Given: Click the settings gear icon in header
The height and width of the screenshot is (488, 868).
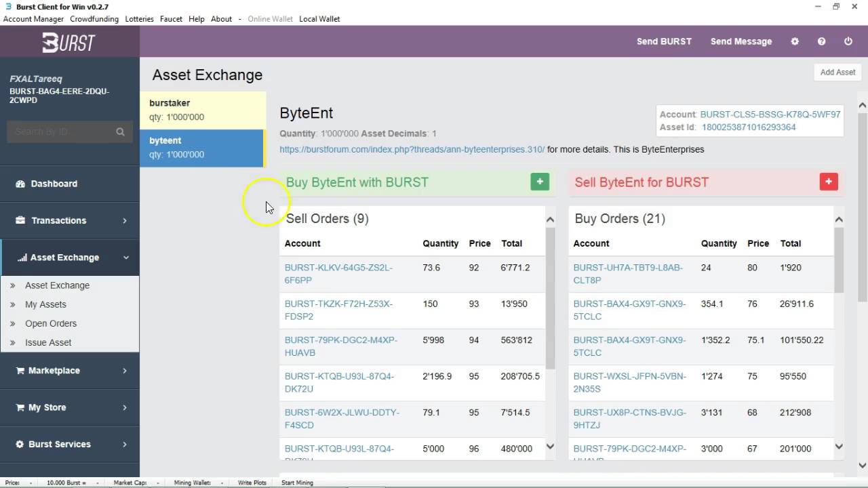Looking at the screenshot, I should point(795,41).
